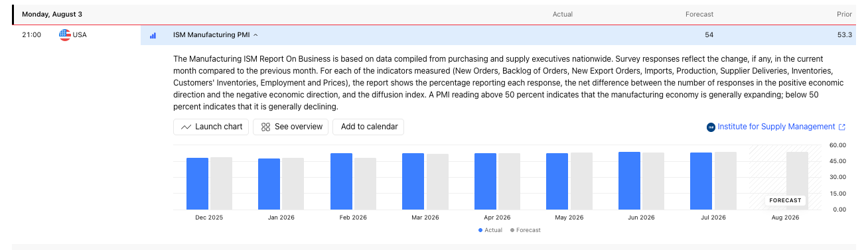Image resolution: width=868 pixels, height=250 pixels.
Task: Toggle the Forecast legend series
Action: (x=526, y=230)
